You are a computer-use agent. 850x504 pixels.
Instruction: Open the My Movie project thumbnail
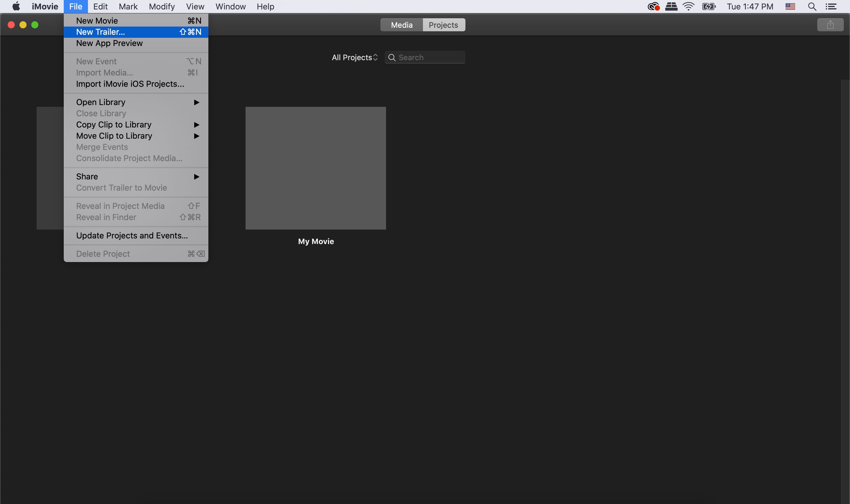[x=316, y=168]
